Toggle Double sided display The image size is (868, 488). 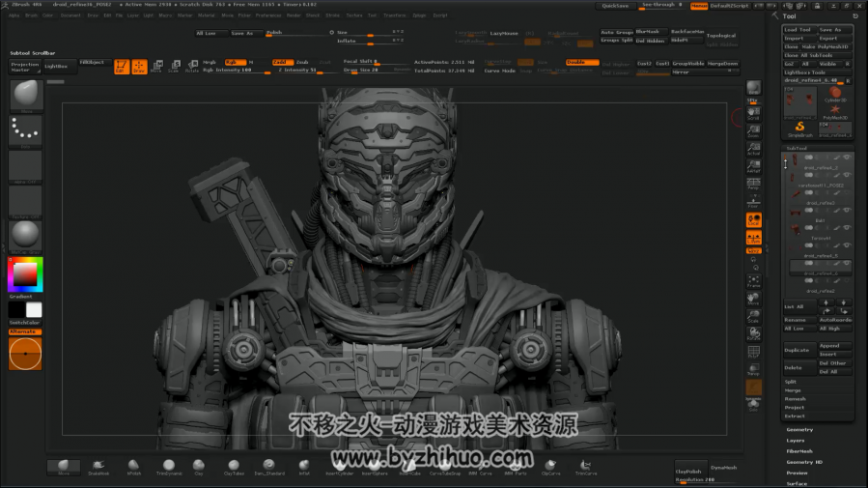coord(582,63)
